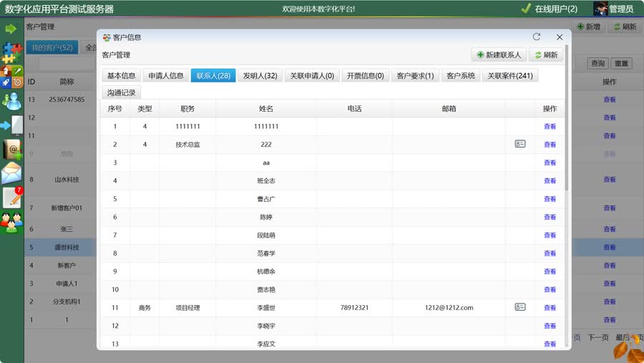Click 查看 link for contact 班全志

click(x=550, y=181)
